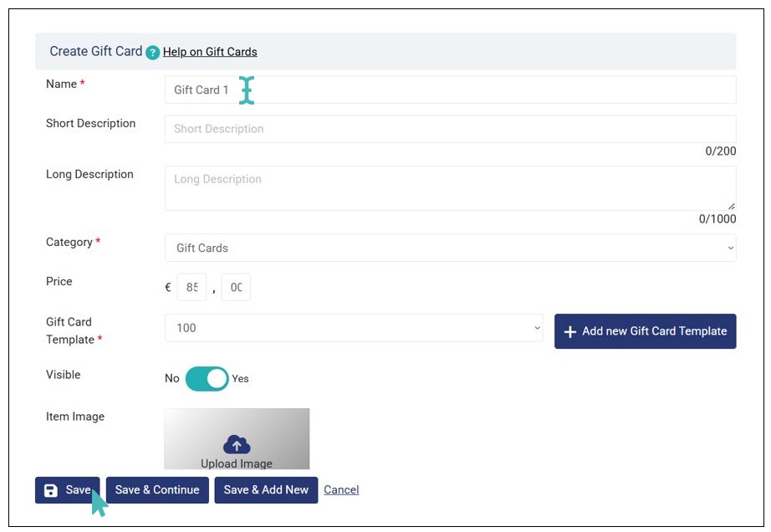Select the price euros input box
Image resolution: width=771 pixels, height=532 pixels.
[x=191, y=287]
